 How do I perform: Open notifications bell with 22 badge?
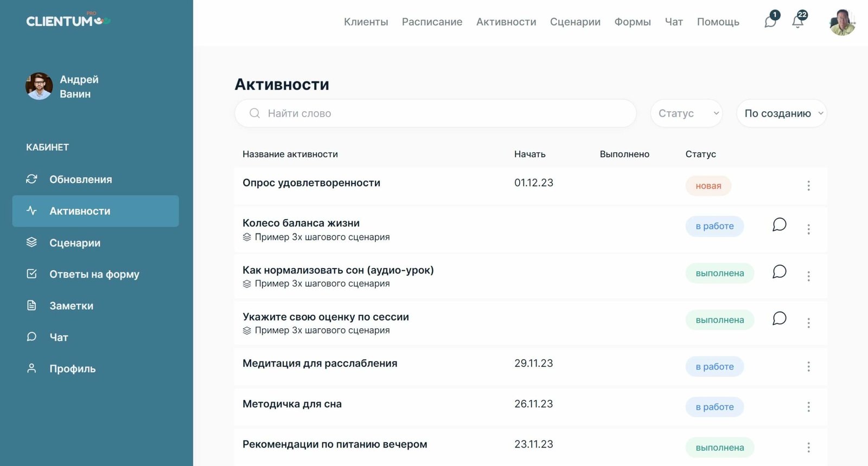point(798,22)
